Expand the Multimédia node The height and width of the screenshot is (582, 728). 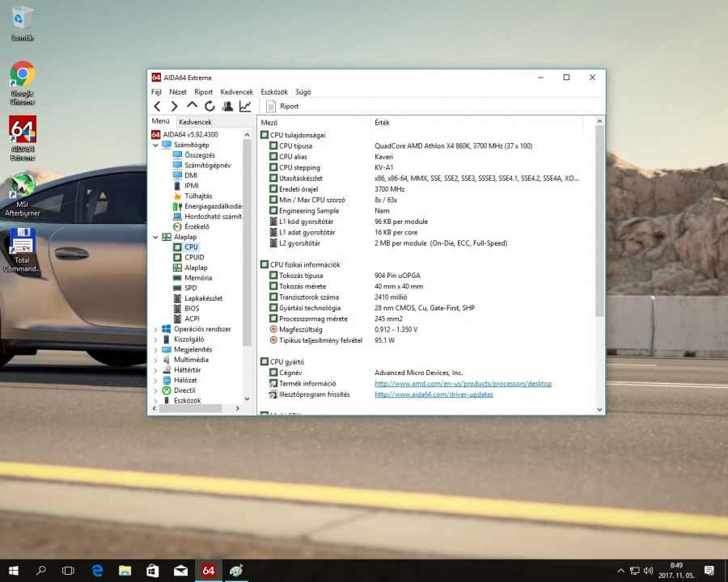coord(155,360)
